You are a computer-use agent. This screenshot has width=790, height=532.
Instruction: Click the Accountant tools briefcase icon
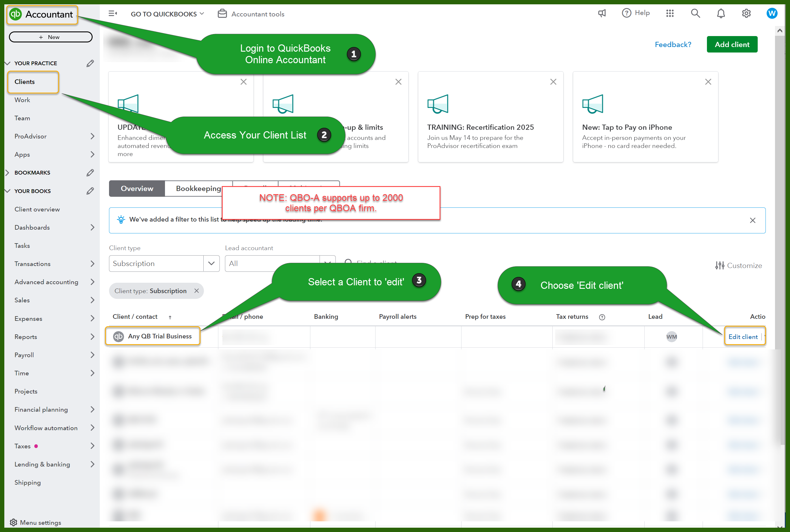pyautogui.click(x=222, y=14)
